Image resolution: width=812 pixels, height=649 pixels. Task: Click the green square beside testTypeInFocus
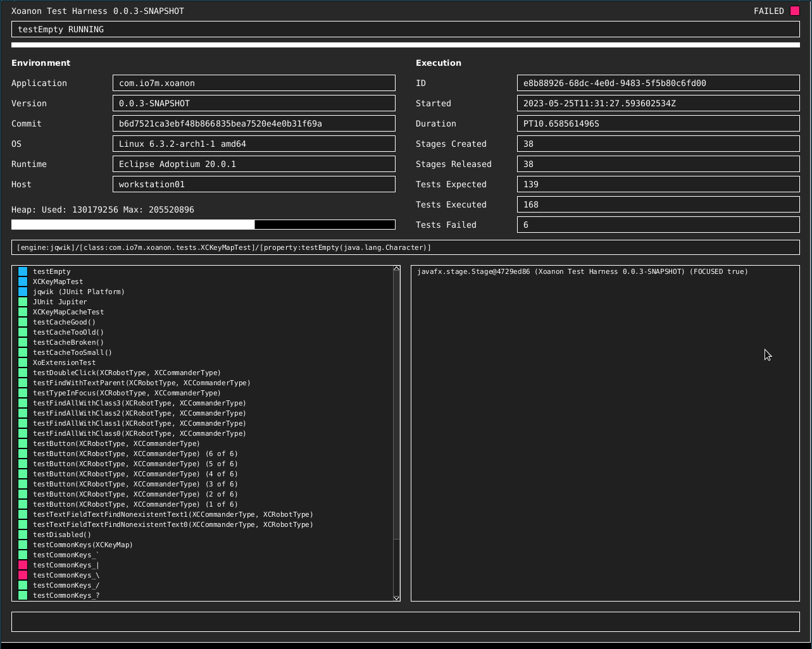coord(23,393)
